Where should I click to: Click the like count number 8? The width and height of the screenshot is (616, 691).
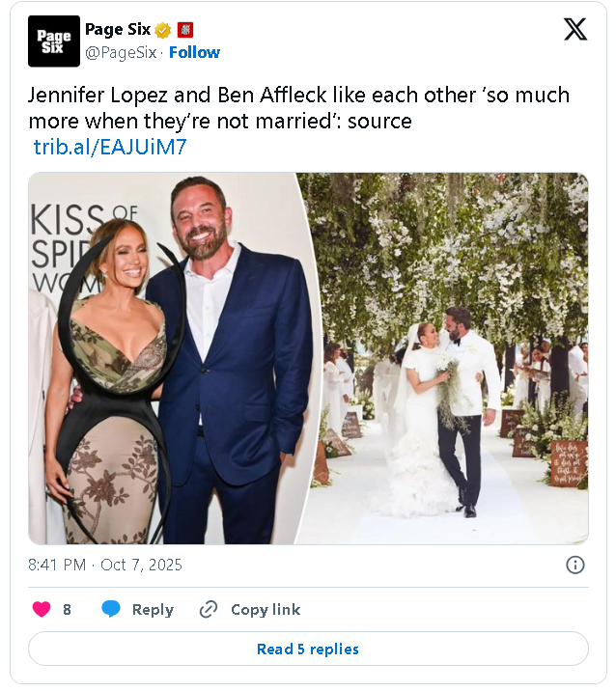tap(67, 609)
